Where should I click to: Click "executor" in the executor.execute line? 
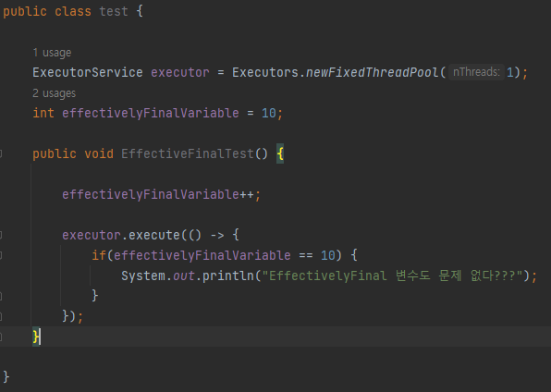point(92,235)
